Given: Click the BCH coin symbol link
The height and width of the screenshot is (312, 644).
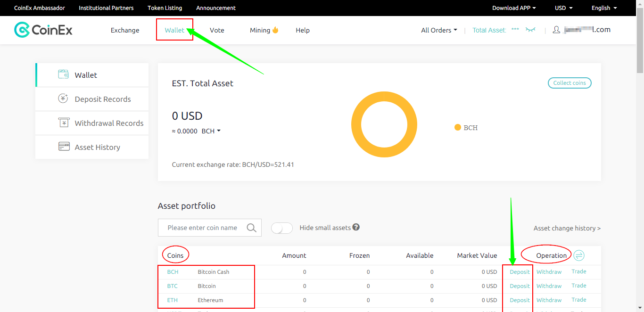Looking at the screenshot, I should 173,272.
